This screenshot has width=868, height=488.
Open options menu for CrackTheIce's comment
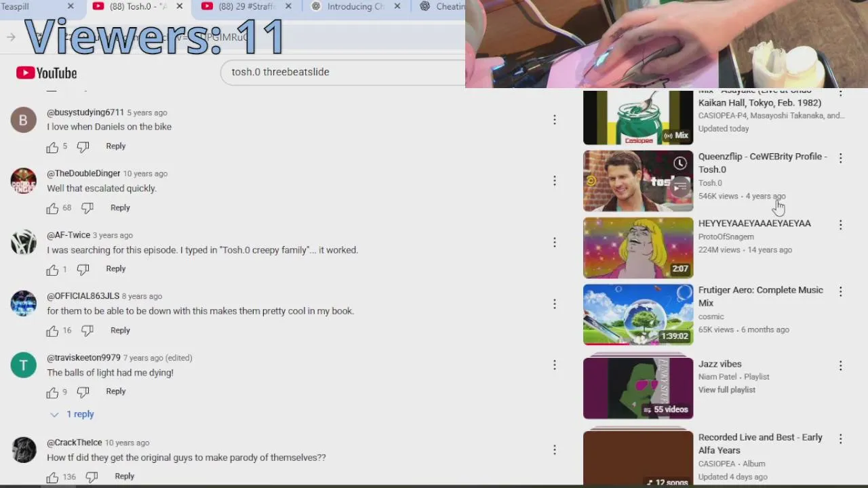[x=554, y=449]
